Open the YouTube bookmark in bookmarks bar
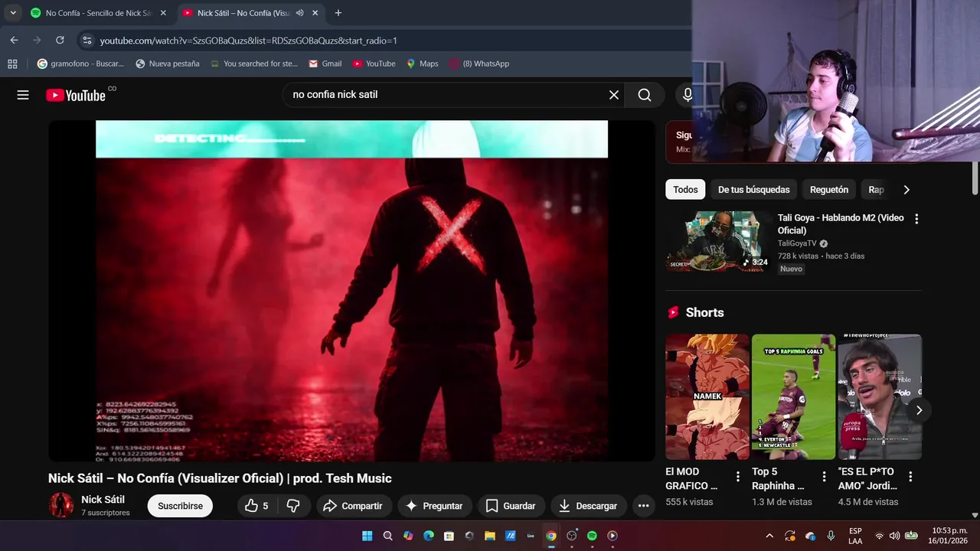Screen dimensions: 980x551 tap(374, 64)
